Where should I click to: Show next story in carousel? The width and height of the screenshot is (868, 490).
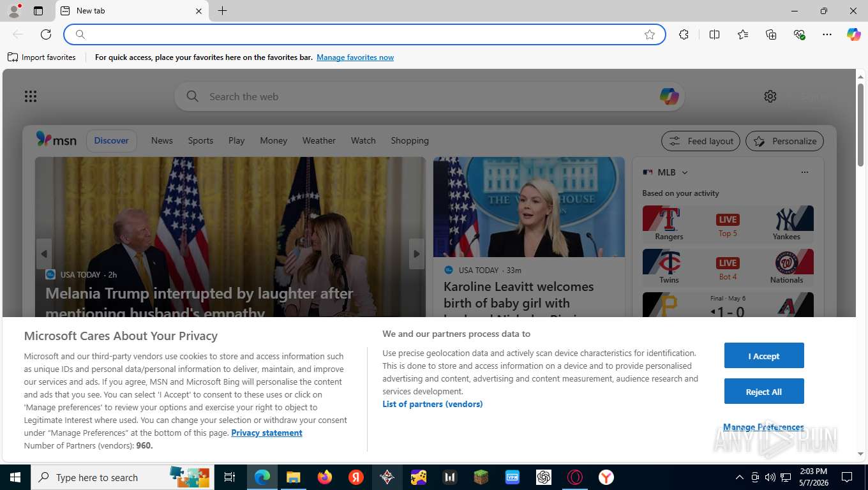pos(417,254)
